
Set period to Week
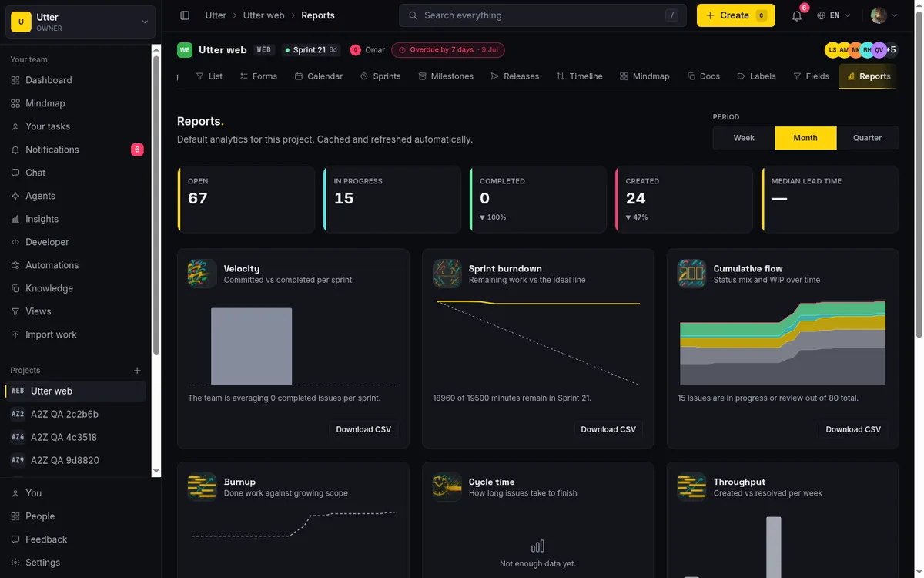pos(744,138)
